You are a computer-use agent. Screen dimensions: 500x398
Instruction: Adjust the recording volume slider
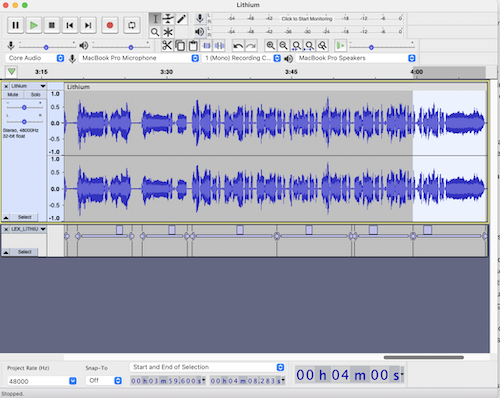pos(46,47)
